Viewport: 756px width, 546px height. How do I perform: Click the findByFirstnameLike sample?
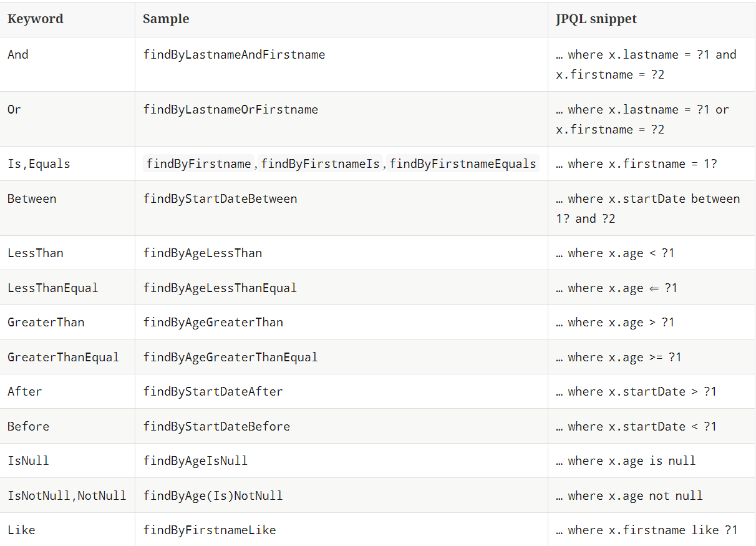pyautogui.click(x=210, y=530)
